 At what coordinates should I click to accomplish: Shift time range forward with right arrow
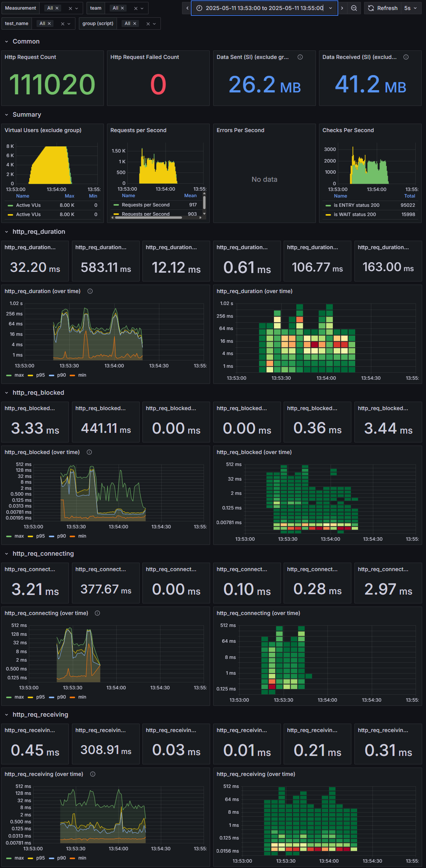[342, 8]
